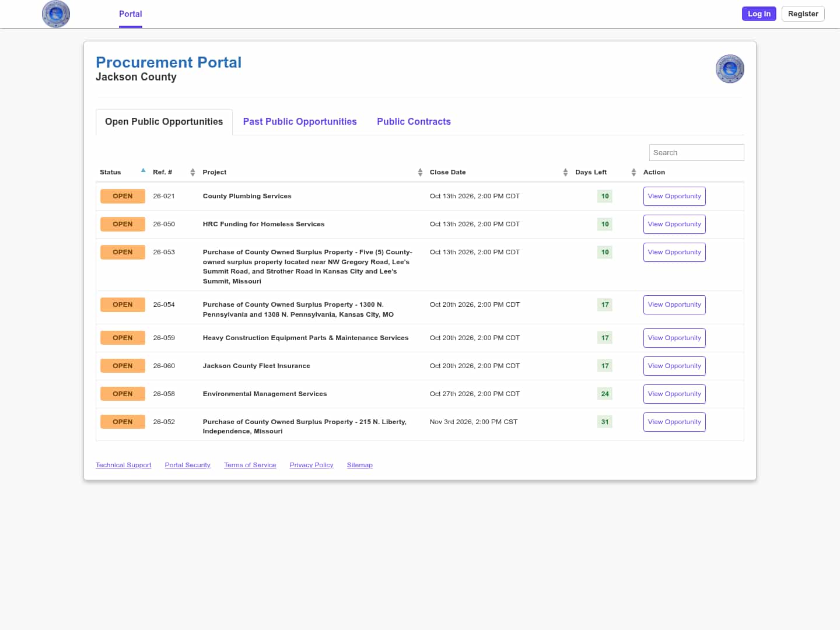View opportunity for HRC Funding for Homeless Services
Screen dimensions: 840x630
click(674, 225)
